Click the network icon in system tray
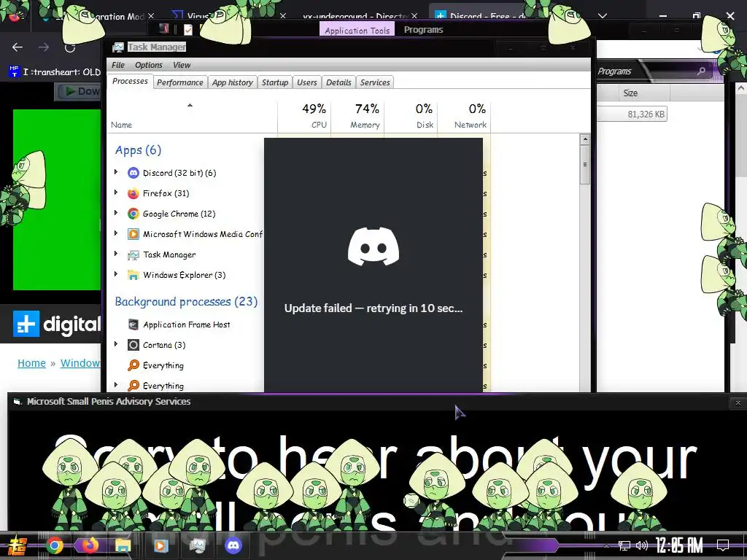 coord(624,545)
